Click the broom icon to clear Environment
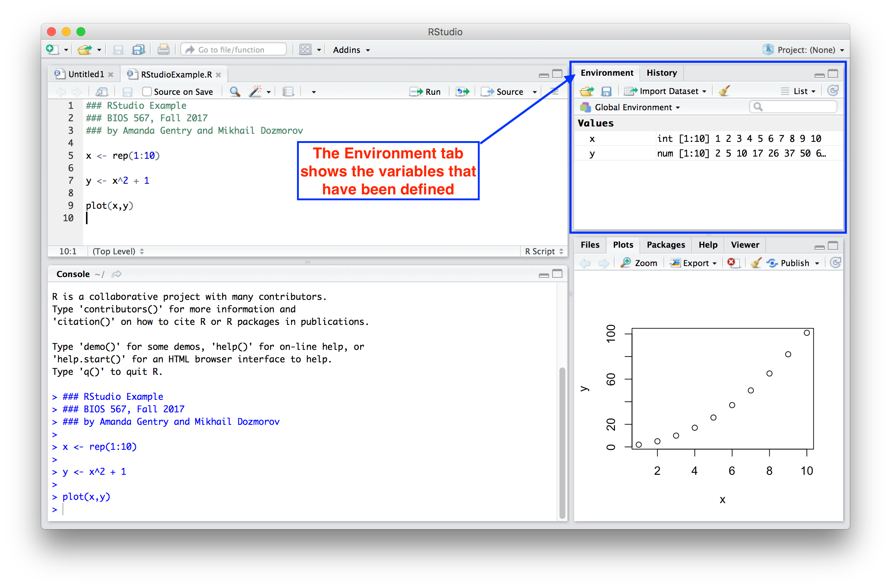The width and height of the screenshot is (891, 588). [724, 91]
